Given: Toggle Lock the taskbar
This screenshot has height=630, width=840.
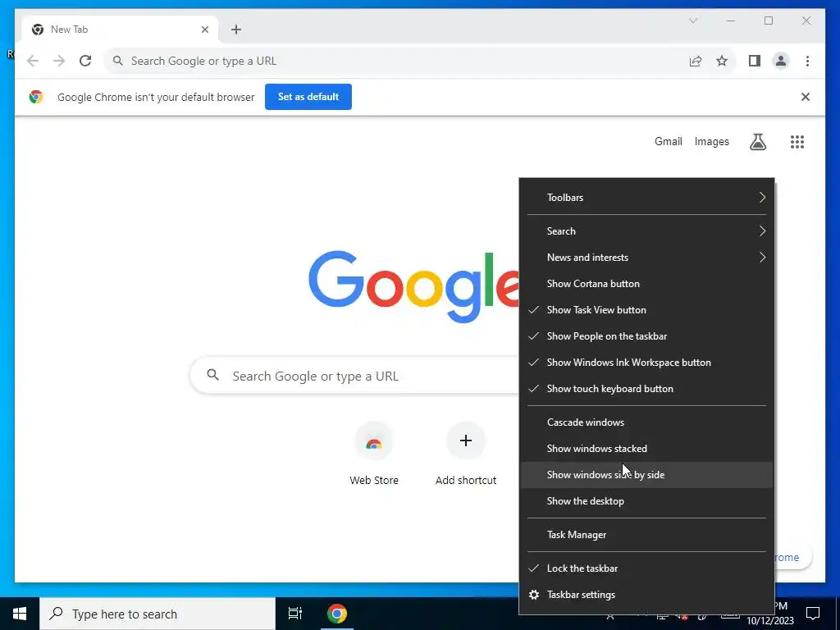Looking at the screenshot, I should tap(646, 568).
